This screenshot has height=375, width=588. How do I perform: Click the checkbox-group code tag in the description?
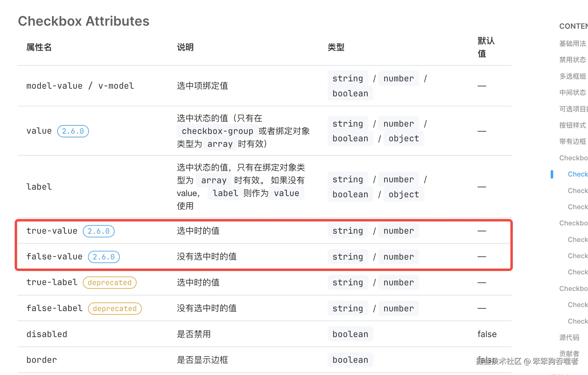(x=217, y=131)
